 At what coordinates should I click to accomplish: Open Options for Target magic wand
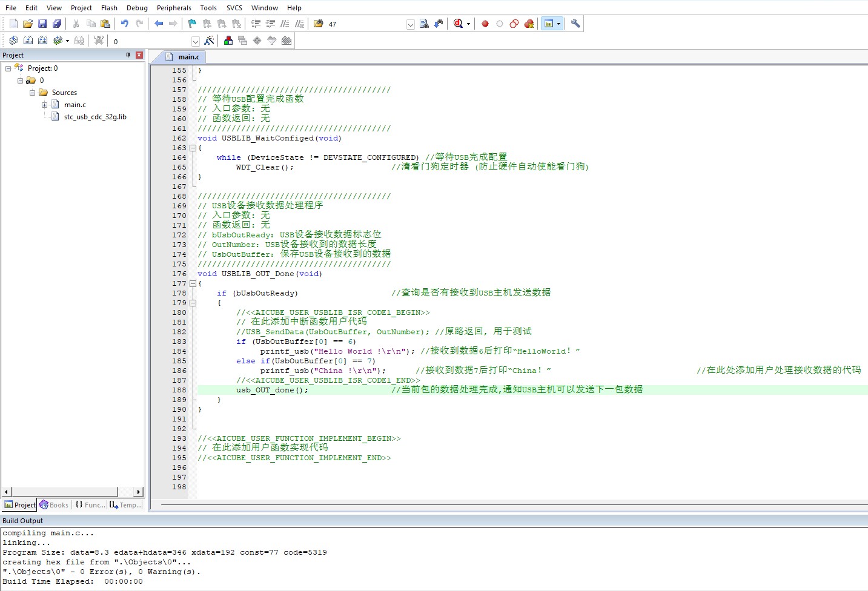(209, 41)
